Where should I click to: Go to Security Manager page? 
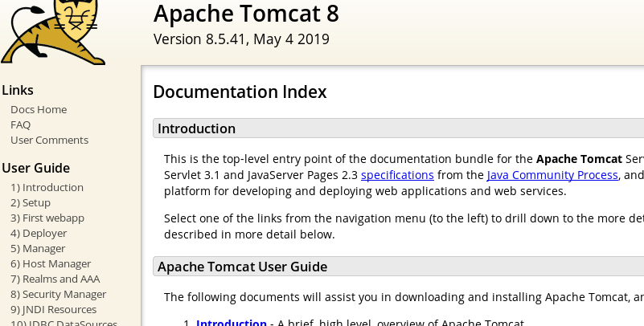point(59,294)
